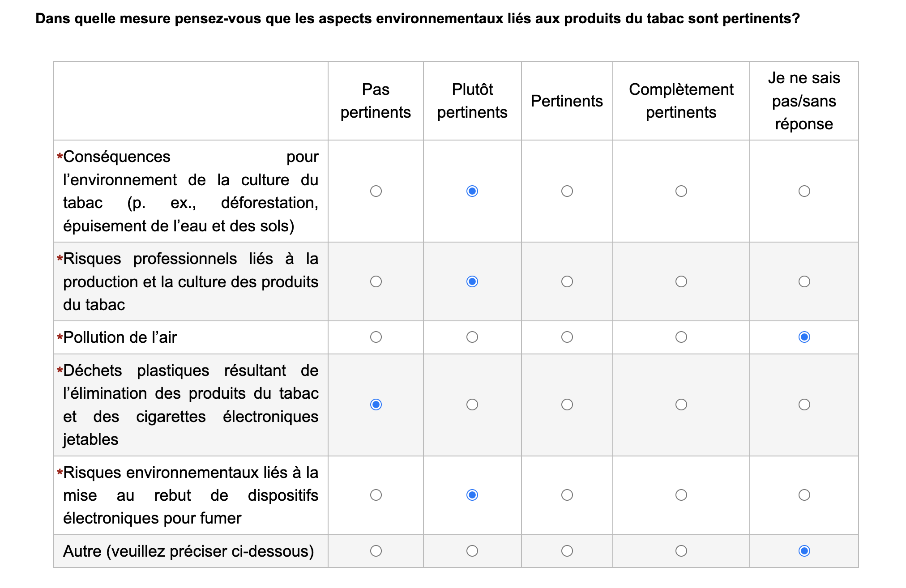The image size is (906, 588).
Task: Select 'Complètement pertinents' for Risques professionnels
Action: tap(681, 281)
